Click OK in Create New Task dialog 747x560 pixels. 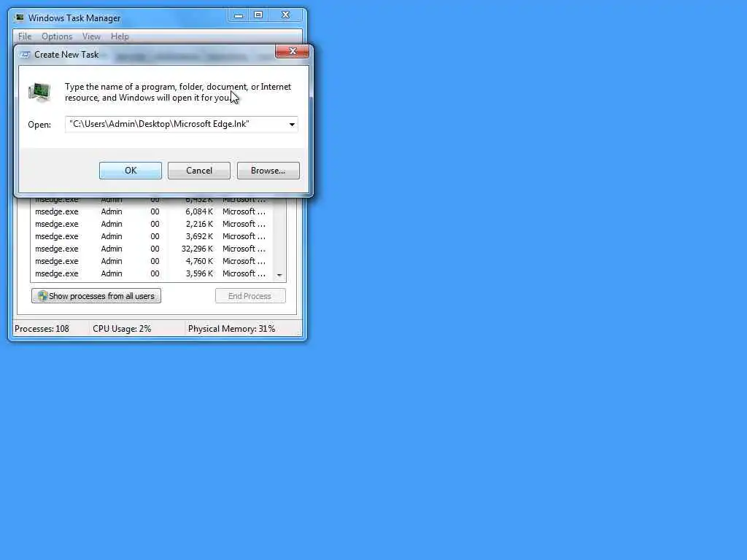coord(130,171)
